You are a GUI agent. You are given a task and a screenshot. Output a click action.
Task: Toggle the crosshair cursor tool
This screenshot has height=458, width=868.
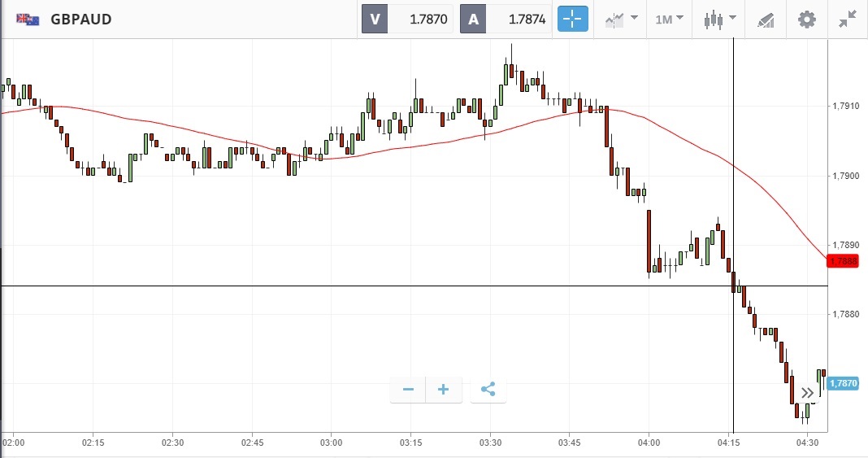point(571,19)
